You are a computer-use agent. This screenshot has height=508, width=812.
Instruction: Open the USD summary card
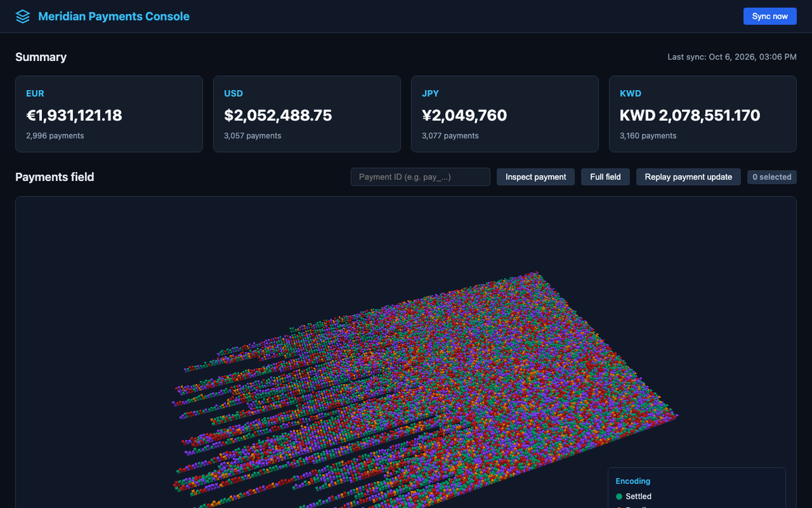tap(307, 114)
